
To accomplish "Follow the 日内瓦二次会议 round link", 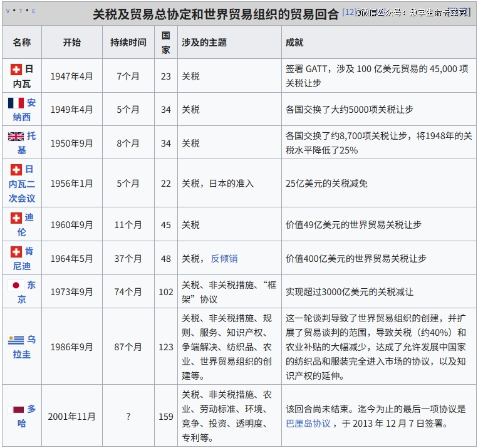I will [x=22, y=184].
